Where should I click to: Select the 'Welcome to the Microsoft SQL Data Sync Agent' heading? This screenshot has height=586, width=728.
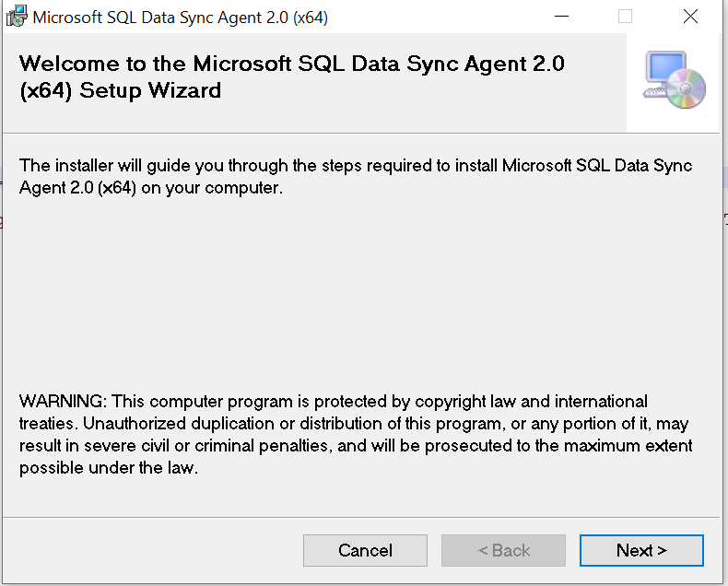pyautogui.click(x=291, y=77)
